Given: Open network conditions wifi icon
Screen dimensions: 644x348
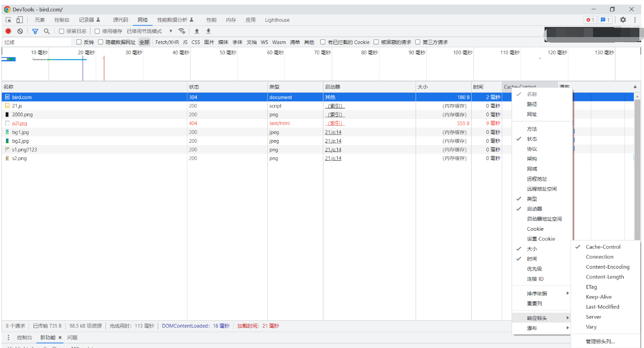Looking at the screenshot, I should pos(182,31).
